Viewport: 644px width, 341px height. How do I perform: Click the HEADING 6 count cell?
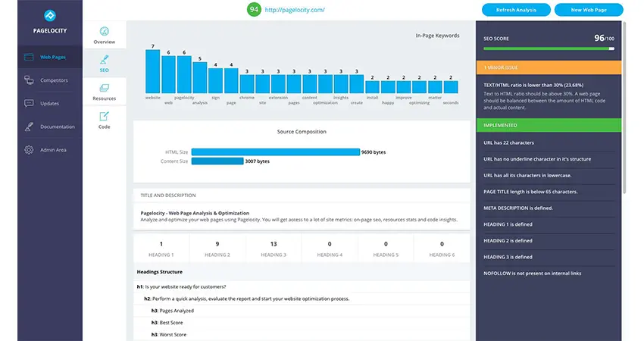[442, 249]
